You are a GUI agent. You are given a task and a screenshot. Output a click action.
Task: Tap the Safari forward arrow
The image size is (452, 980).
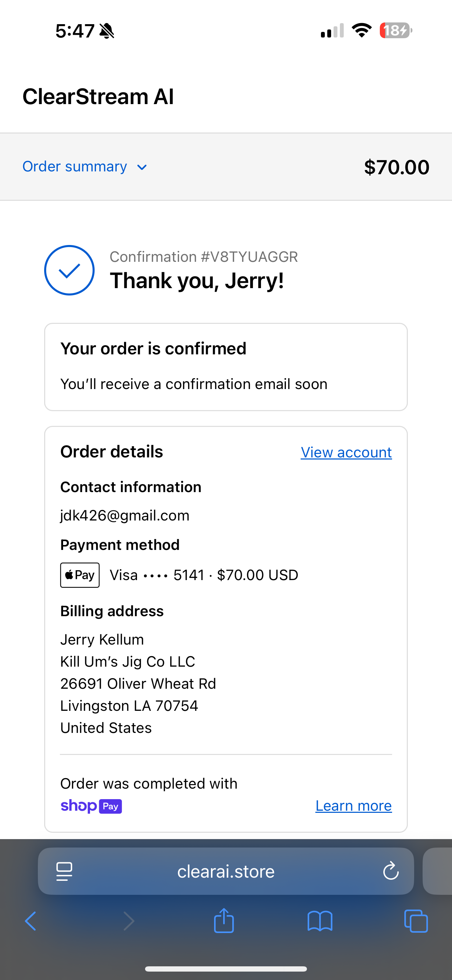(129, 921)
